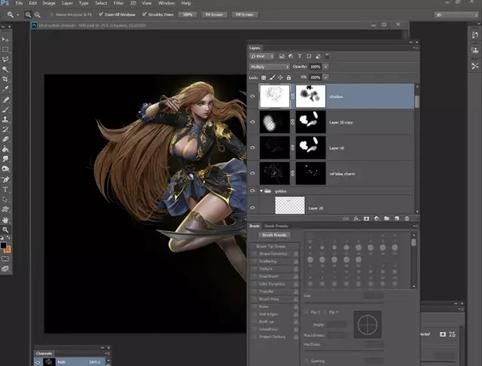Create new fill or adjustment layer
482x366 pixels.
[376, 219]
